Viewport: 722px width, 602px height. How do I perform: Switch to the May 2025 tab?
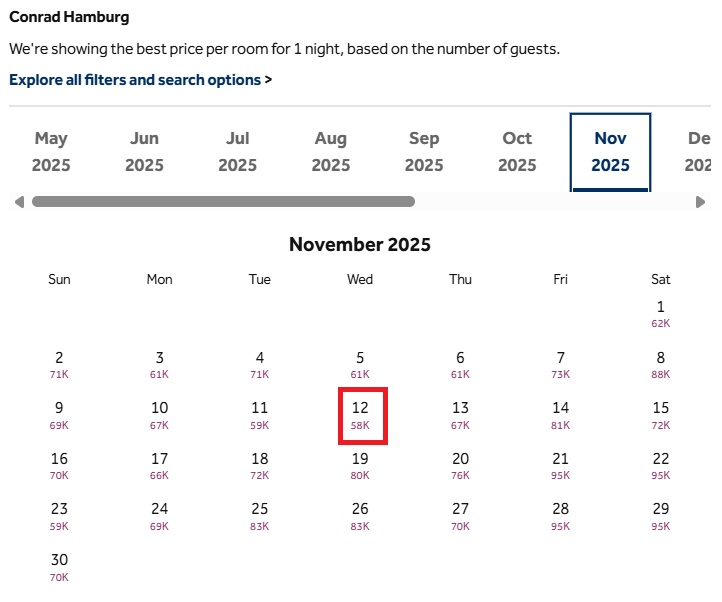51,151
